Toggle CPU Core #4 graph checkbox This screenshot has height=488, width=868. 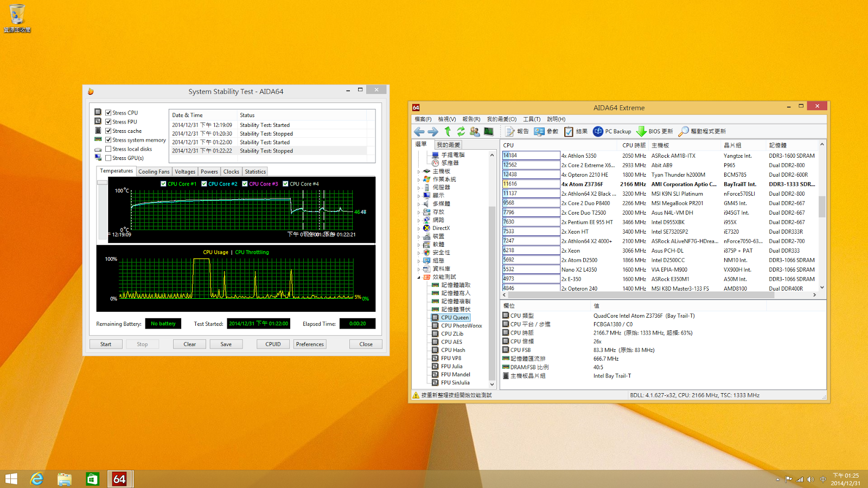click(285, 184)
